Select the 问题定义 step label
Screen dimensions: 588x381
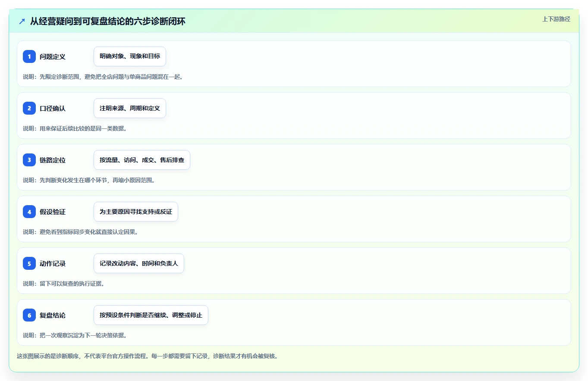(53, 56)
